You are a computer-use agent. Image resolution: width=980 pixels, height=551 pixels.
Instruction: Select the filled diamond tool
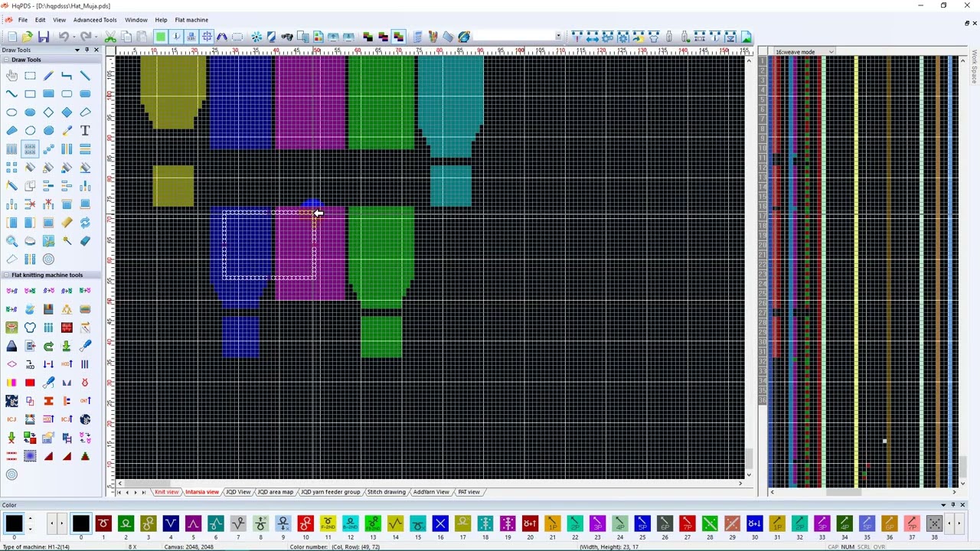(67, 112)
